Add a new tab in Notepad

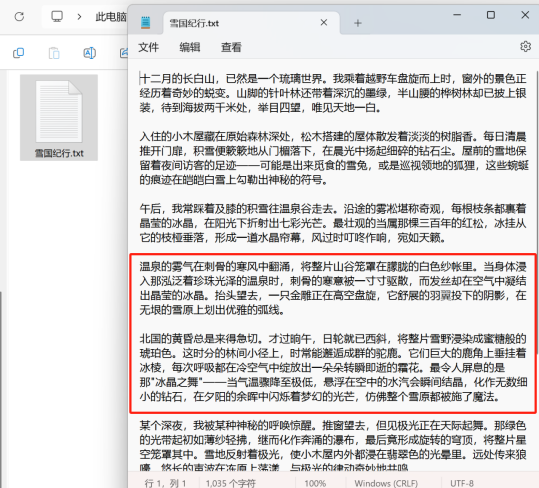pyautogui.click(x=358, y=23)
